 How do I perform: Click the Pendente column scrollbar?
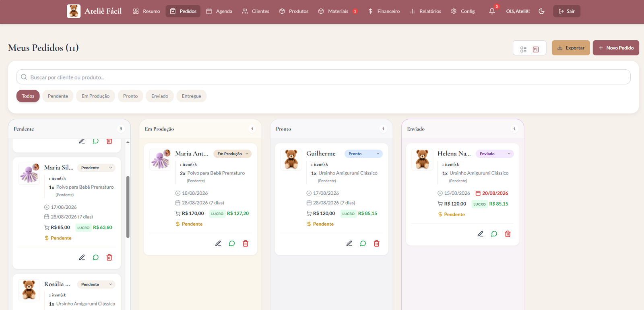[128, 207]
